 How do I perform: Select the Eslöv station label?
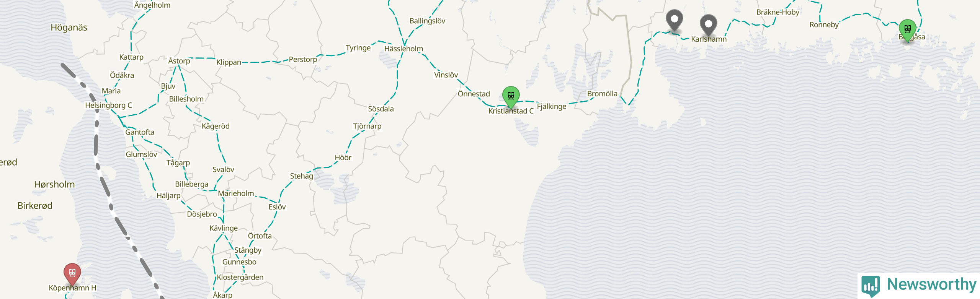point(277,207)
